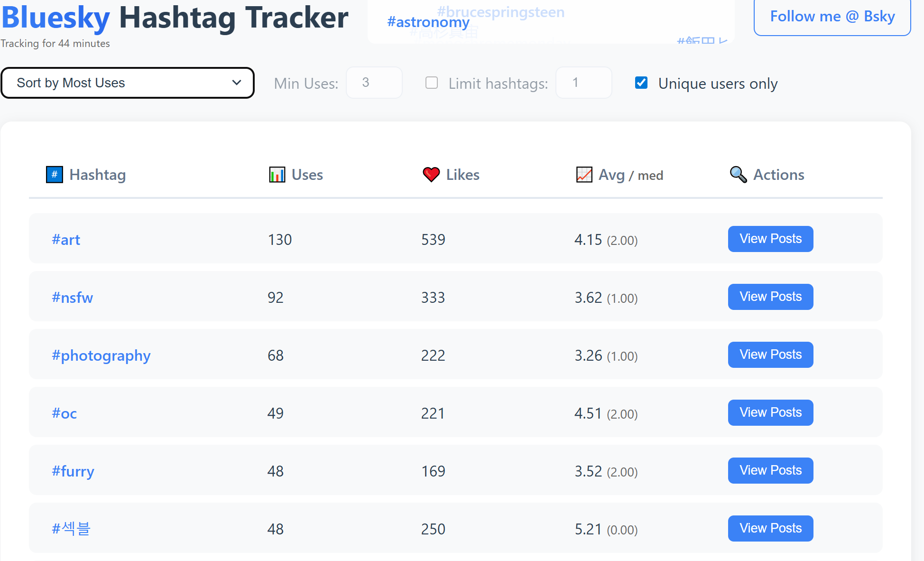Click the #astronomy tag in the cloud
Image resolution: width=924 pixels, height=561 pixels.
[x=428, y=22]
